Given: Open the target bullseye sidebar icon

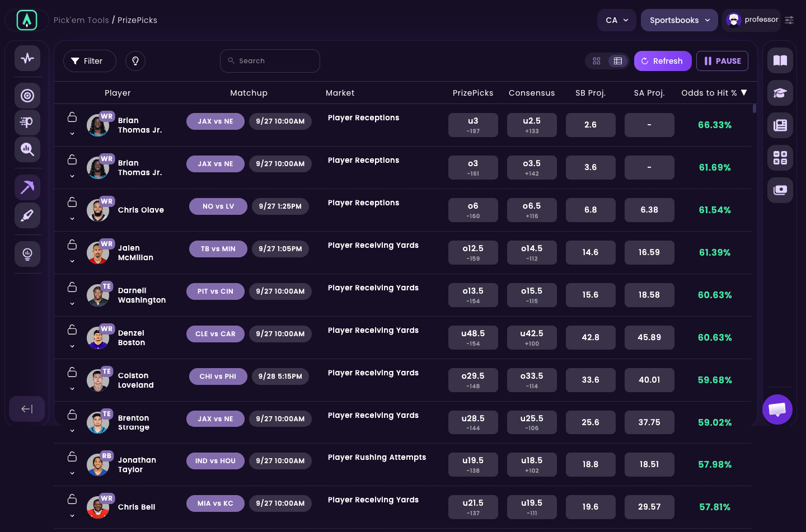Looking at the screenshot, I should pyautogui.click(x=27, y=96).
